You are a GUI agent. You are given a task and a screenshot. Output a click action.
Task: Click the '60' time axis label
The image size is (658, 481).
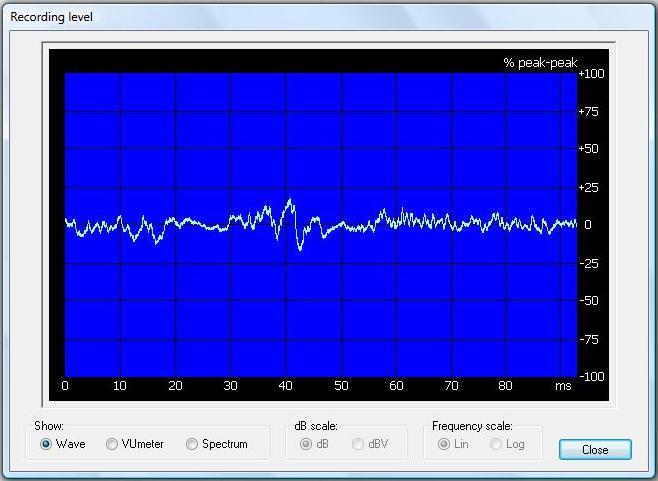tap(396, 385)
